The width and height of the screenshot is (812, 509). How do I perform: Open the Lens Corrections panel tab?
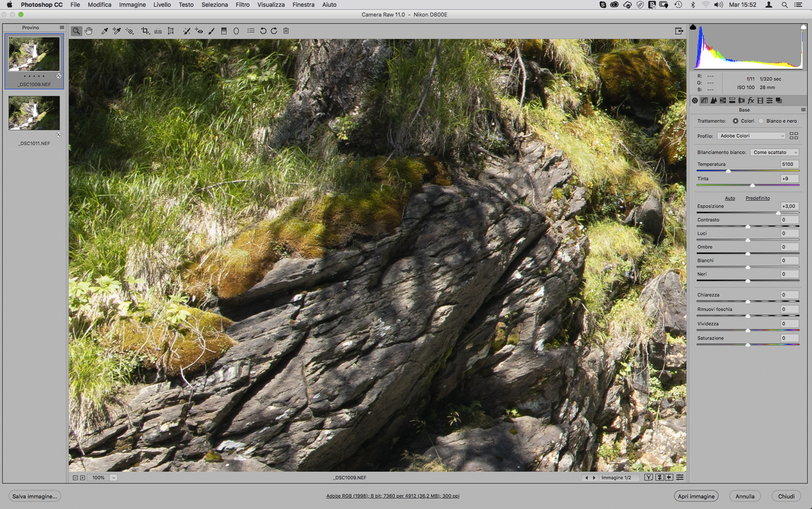click(741, 101)
